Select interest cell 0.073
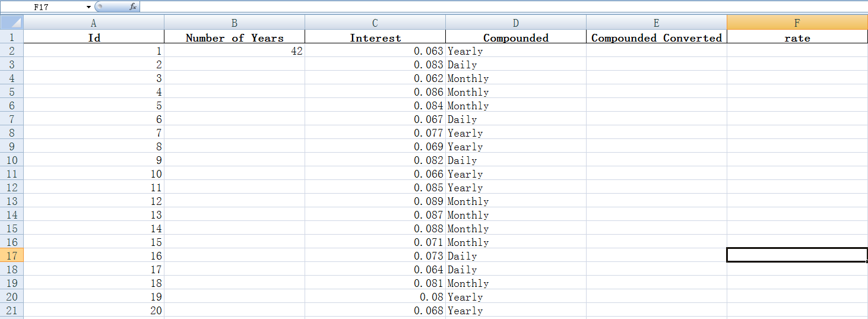The height and width of the screenshot is (319, 868). [375, 255]
